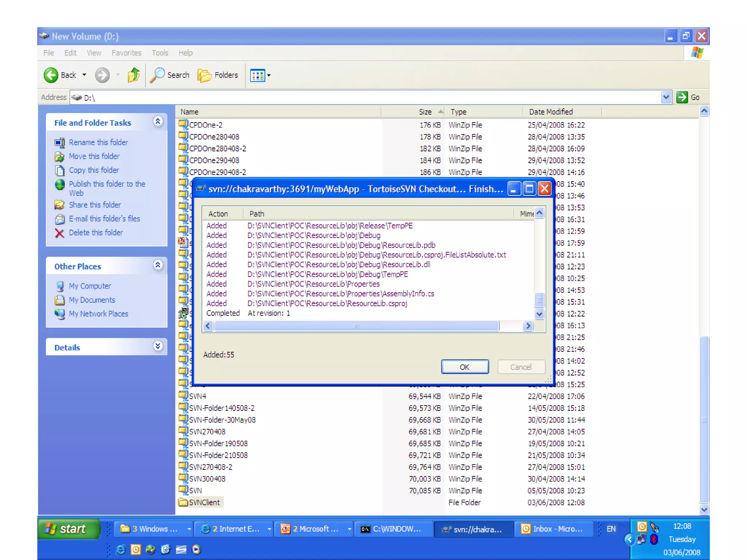Click Share this folder link
747x560 pixels.
(94, 205)
